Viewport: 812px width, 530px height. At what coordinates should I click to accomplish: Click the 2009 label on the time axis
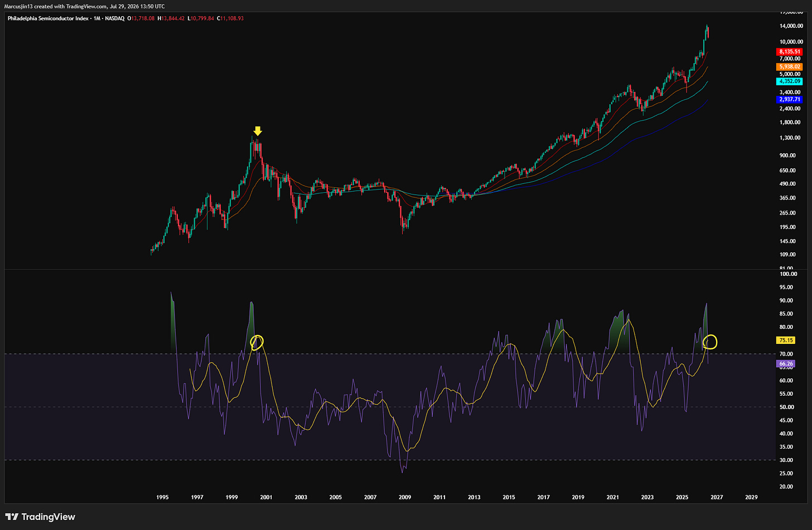coord(405,497)
